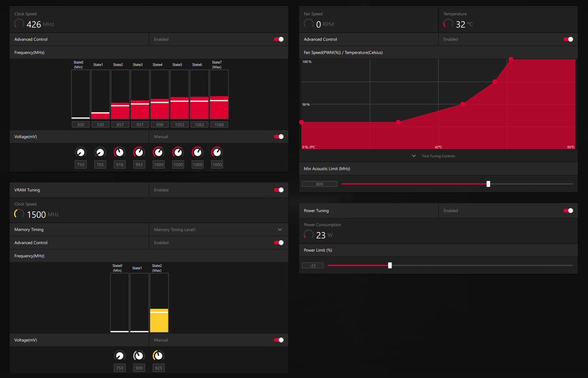Click the GPU State0 voltage knob
This screenshot has width=588, height=378.
[80, 152]
